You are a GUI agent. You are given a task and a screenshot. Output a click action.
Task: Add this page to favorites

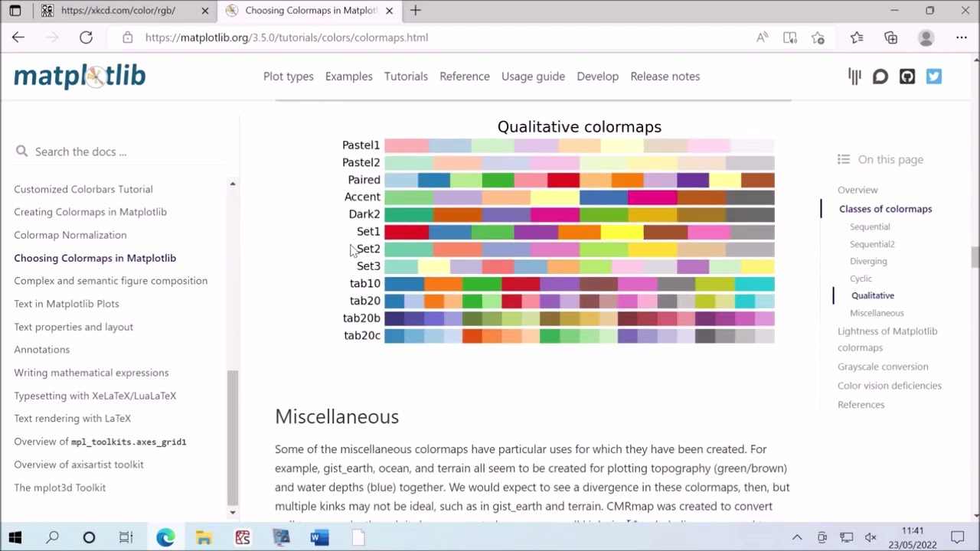tap(818, 37)
